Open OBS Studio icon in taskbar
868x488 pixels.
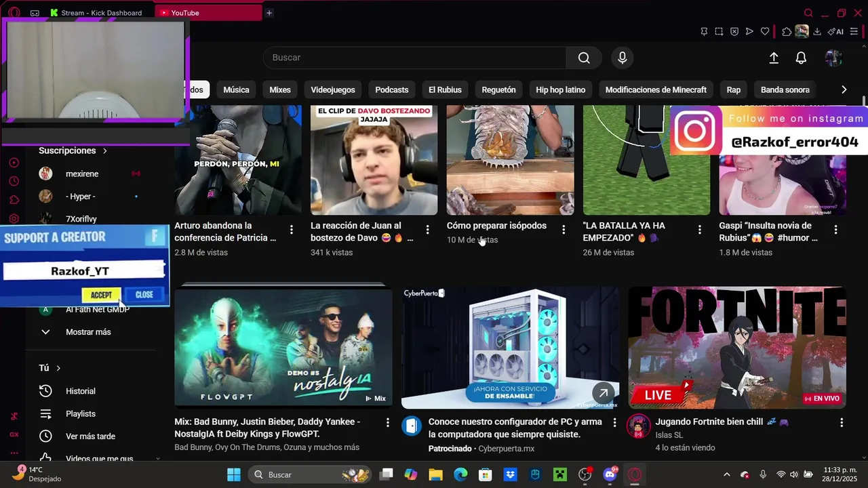coord(585,474)
